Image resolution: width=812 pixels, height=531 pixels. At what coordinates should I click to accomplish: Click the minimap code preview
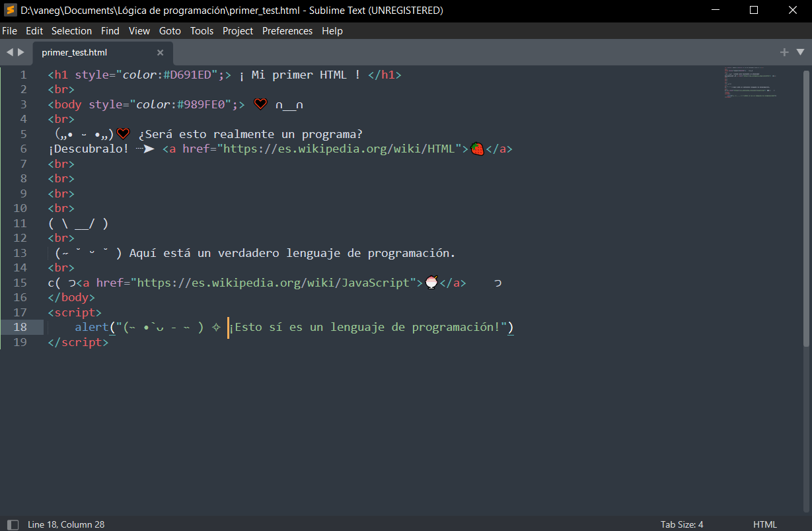click(751, 83)
